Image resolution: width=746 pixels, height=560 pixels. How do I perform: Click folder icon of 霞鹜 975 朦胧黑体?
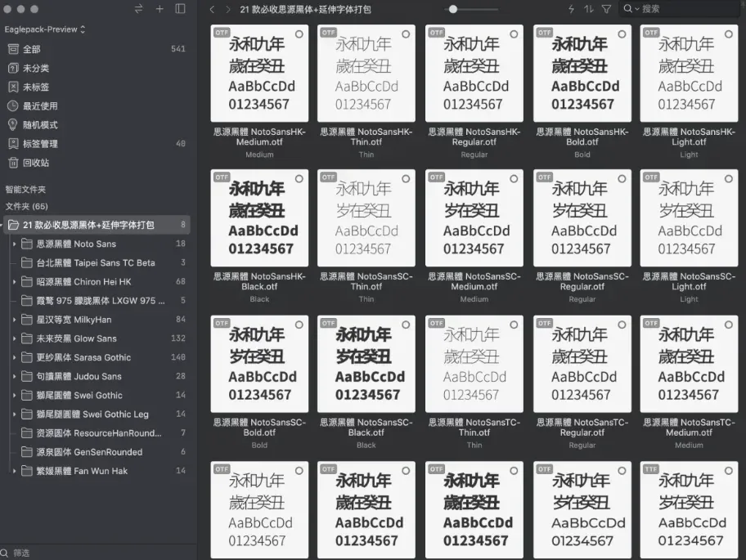click(x=27, y=301)
